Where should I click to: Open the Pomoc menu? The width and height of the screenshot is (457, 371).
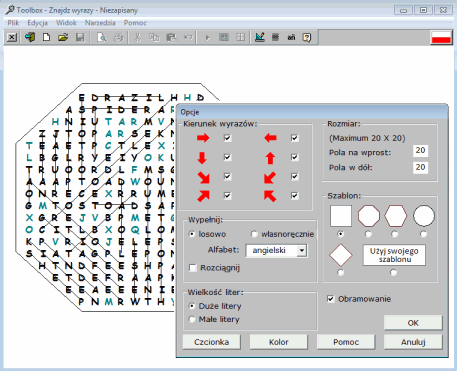coord(135,23)
